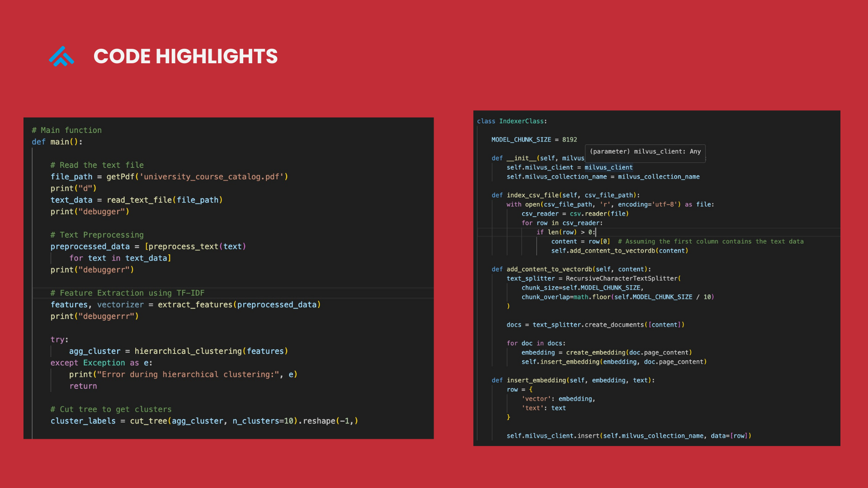Click the print("debugger") statement
Image resolution: width=868 pixels, height=488 pixels.
coord(90,211)
